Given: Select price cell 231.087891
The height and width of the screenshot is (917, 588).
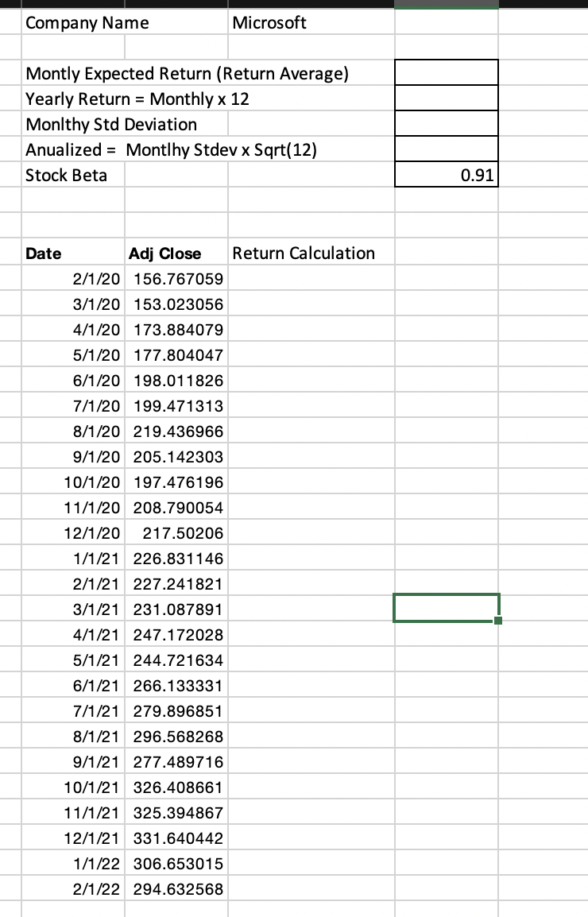Looking at the screenshot, I should click(176, 609).
